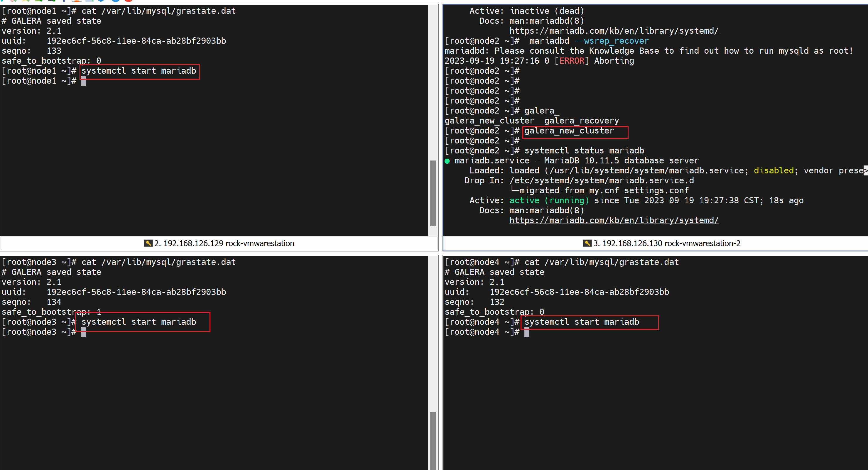Click 'systemctl start mariadb' command on node1
This screenshot has height=470, width=868.
(139, 71)
